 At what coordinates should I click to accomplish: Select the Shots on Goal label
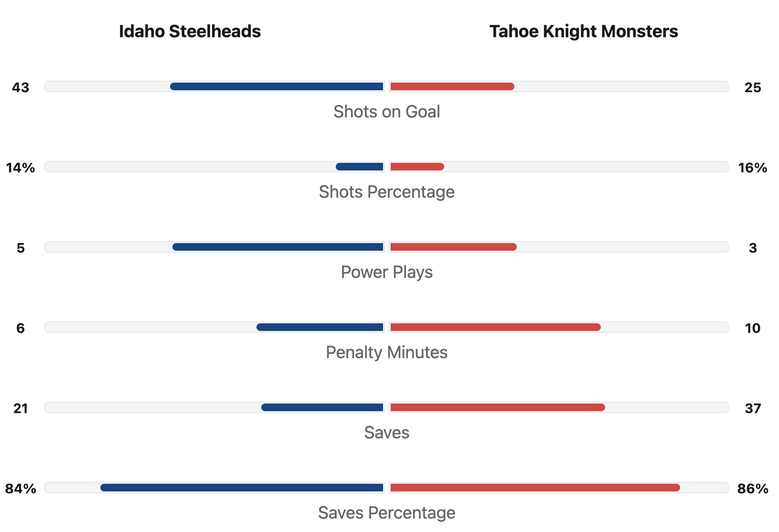[386, 112]
